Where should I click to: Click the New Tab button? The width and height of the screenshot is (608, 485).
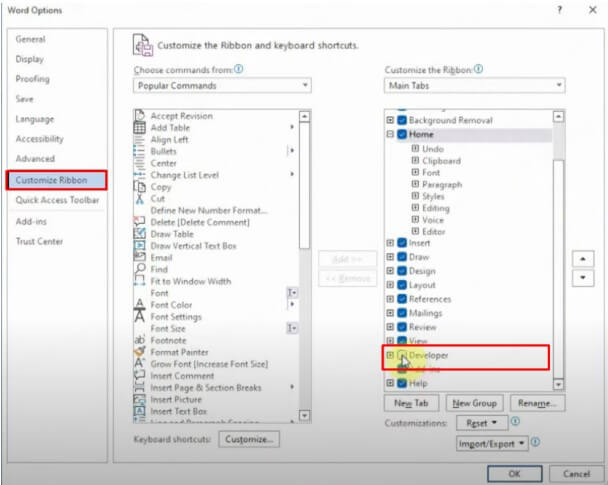pyautogui.click(x=411, y=403)
